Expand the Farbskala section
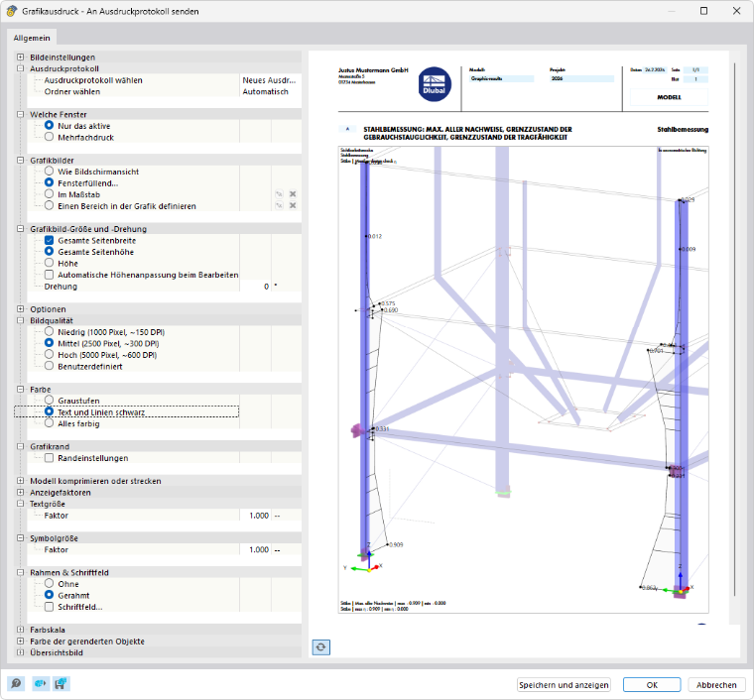This screenshot has width=754, height=700. (20, 630)
